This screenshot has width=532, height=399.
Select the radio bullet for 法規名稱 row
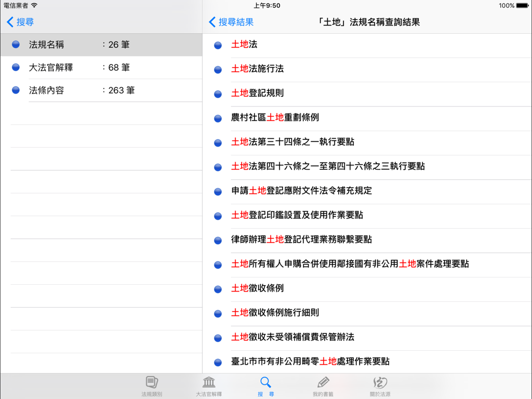click(16, 44)
